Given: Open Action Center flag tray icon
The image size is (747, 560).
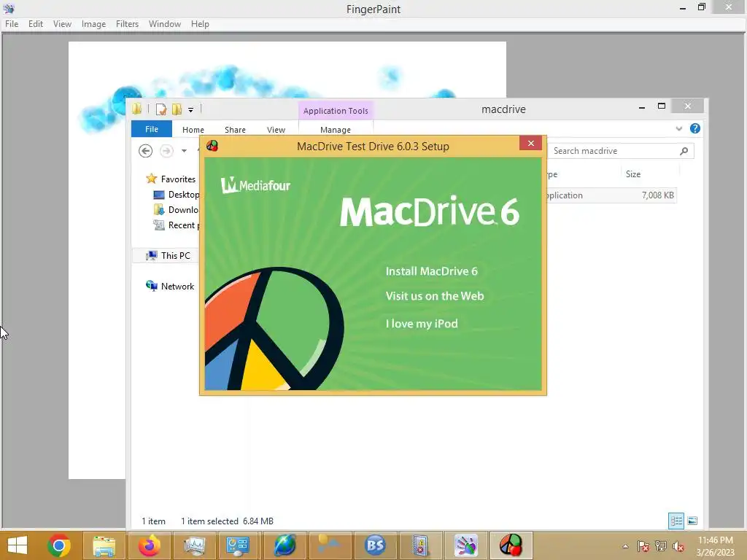Looking at the screenshot, I should click(x=643, y=546).
